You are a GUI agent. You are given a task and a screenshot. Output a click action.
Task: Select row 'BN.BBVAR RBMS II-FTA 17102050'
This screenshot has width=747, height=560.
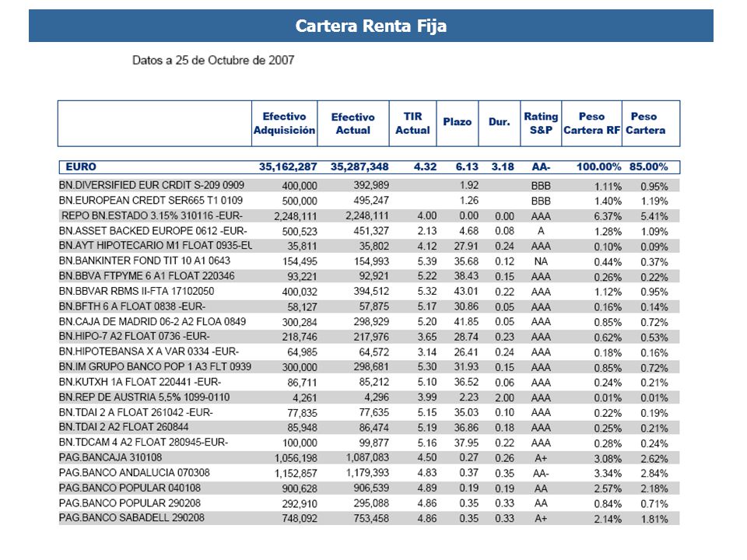coord(369,292)
